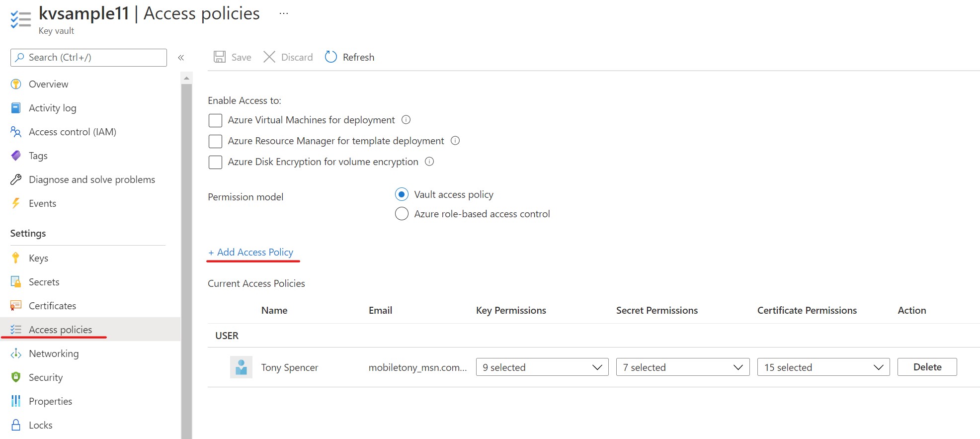Viewport: 980px width, 439px height.
Task: Click the sidebar vertical scrollbar track
Action: [186, 261]
